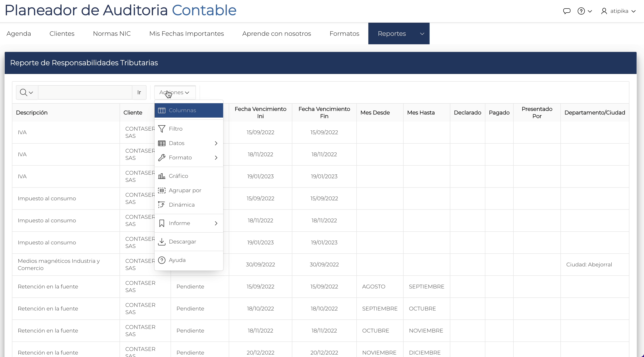
Task: Click the Informe bookmark icon
Action: click(x=162, y=223)
